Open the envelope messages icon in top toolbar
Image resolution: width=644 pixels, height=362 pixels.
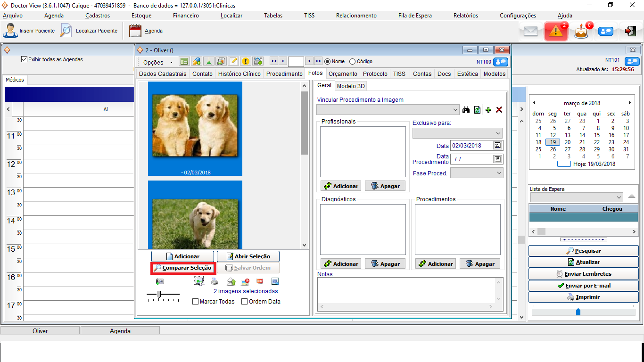[x=531, y=32]
